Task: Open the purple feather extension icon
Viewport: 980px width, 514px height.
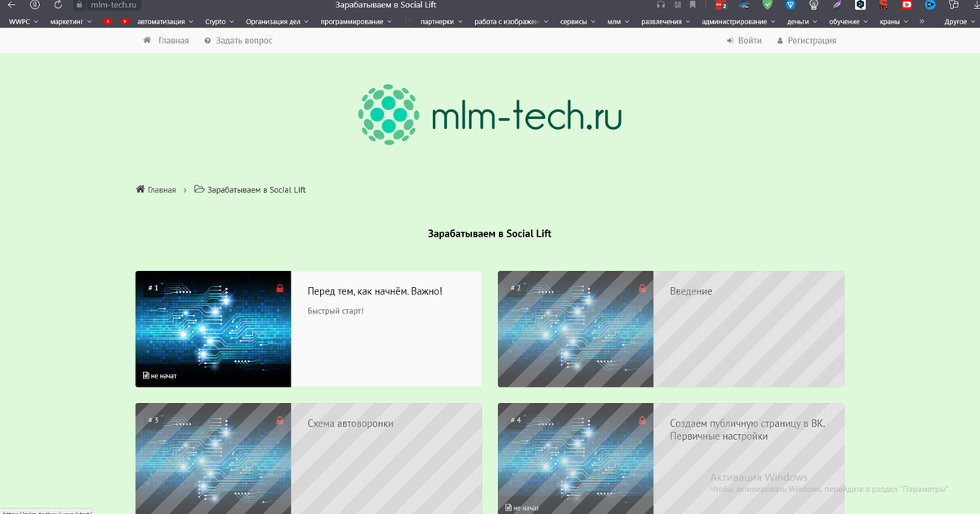Action: [x=836, y=5]
